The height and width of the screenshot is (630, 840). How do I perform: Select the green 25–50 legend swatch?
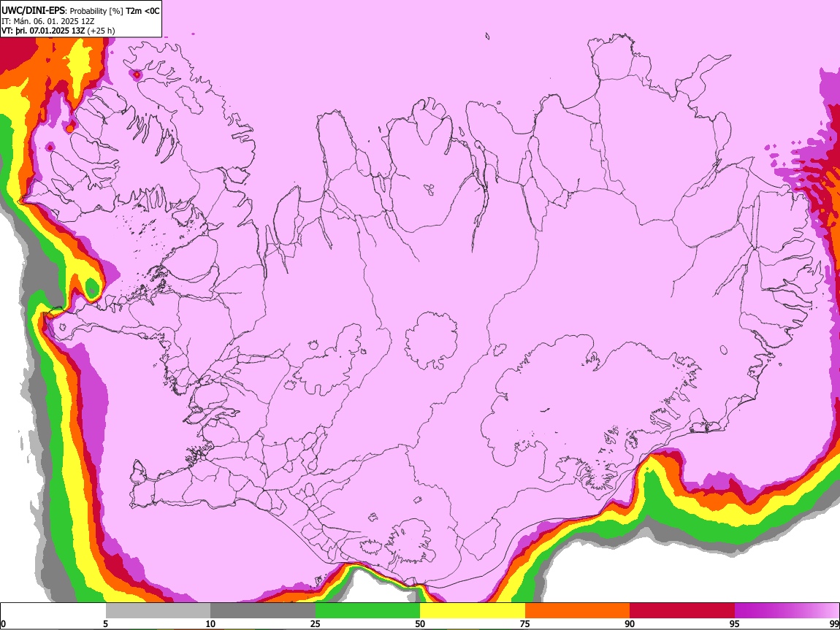tap(367, 611)
